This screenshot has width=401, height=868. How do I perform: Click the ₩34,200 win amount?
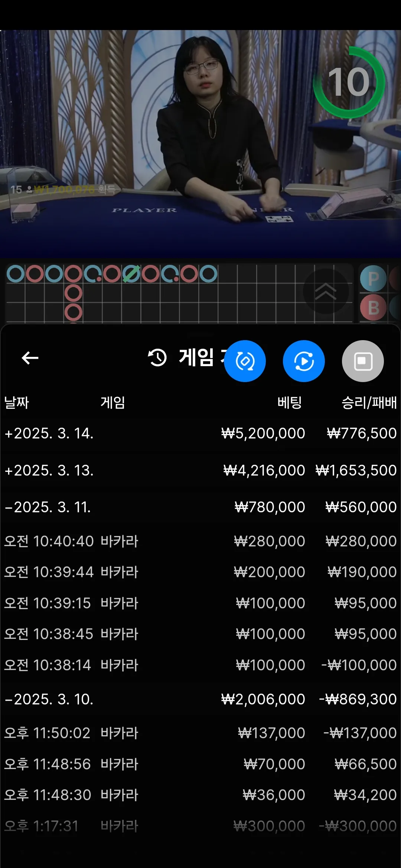coord(365,795)
